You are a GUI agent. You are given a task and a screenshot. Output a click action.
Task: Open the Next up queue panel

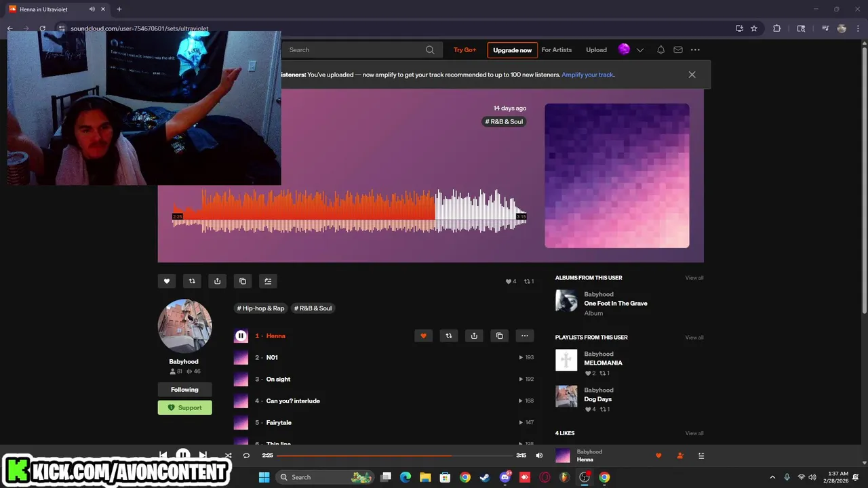point(701,455)
